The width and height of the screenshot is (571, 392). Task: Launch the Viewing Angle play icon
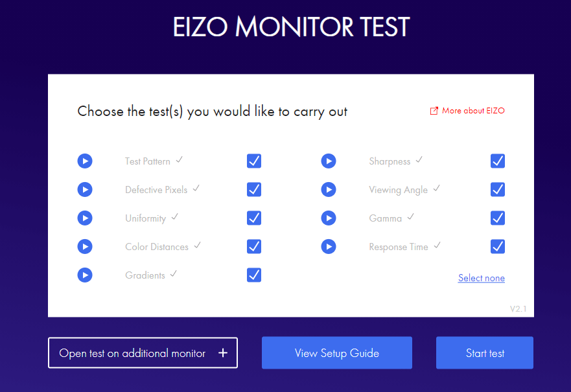point(329,190)
